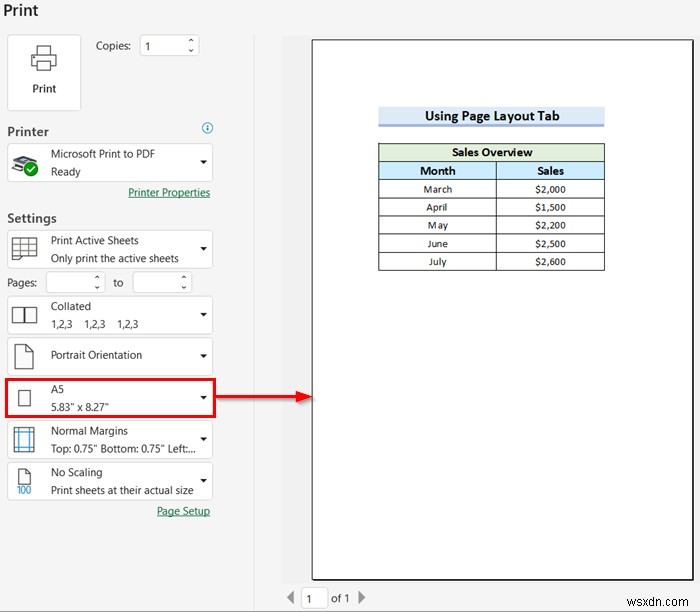Screen dimensions: 700x612
Task: Increase the Copies count with up arrow
Action: 191,40
